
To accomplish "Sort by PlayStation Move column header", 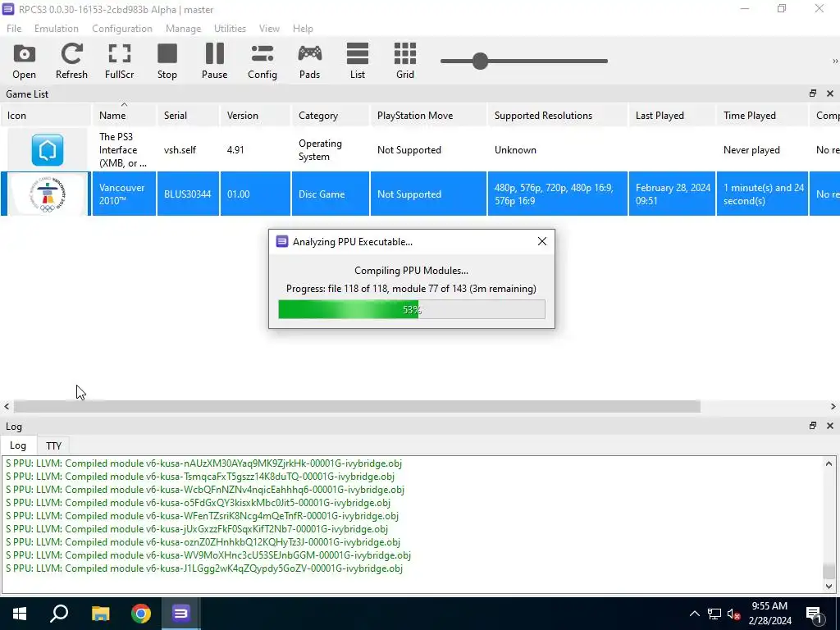I will pos(428,115).
